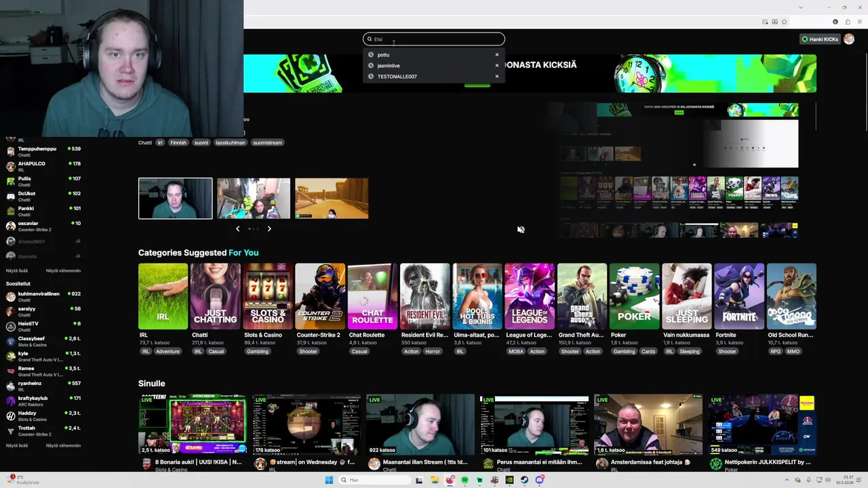This screenshot has width=868, height=488.
Task: Click the install app icon in address bar
Action: click(x=774, y=22)
